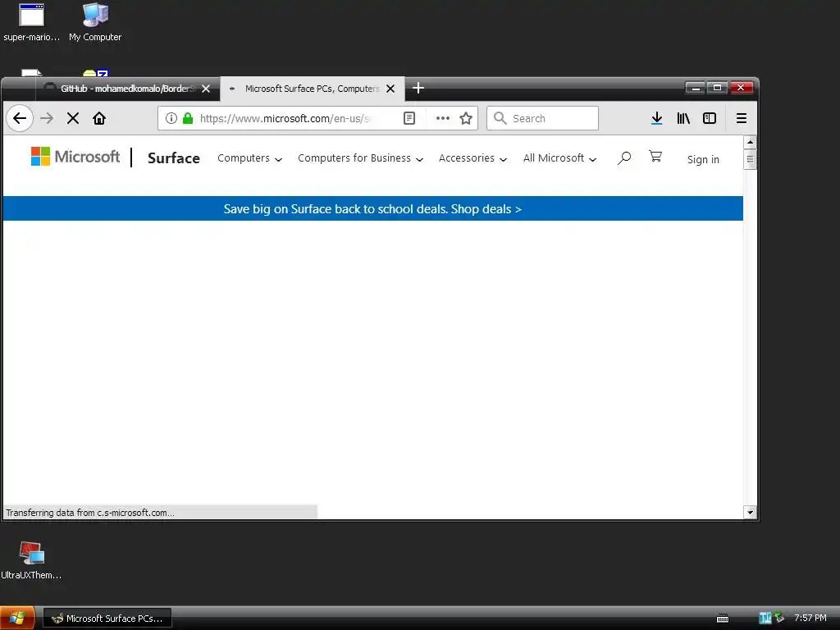Open the Windows Start button

coord(17,619)
